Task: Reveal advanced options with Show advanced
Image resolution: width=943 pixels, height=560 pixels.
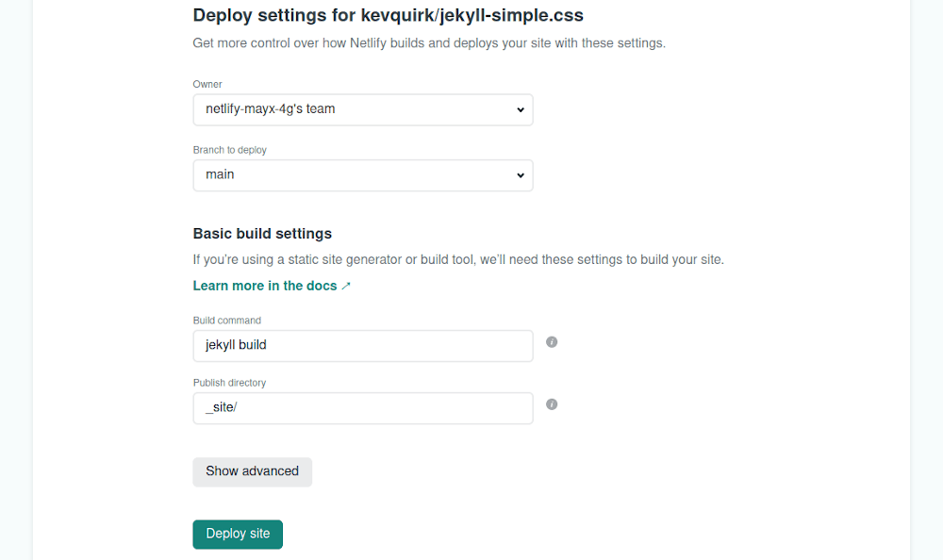Action: coord(252,471)
